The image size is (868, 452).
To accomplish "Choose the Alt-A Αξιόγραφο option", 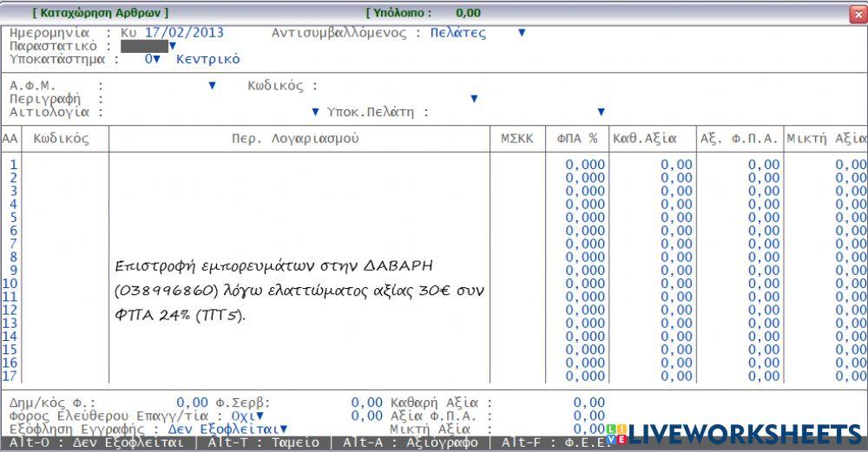I will pyautogui.click(x=411, y=442).
